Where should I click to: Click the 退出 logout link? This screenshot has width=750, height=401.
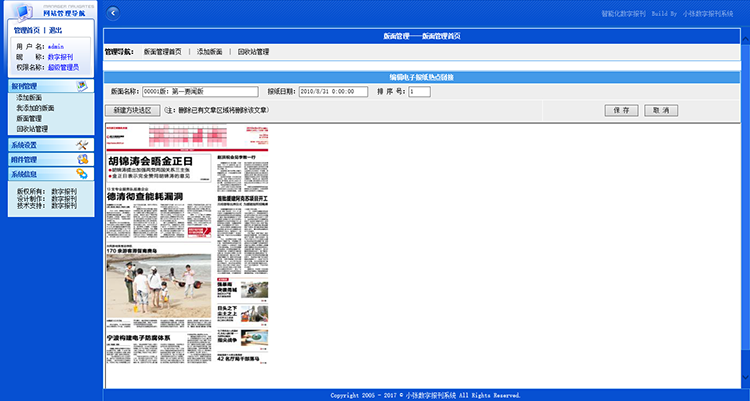coord(55,30)
